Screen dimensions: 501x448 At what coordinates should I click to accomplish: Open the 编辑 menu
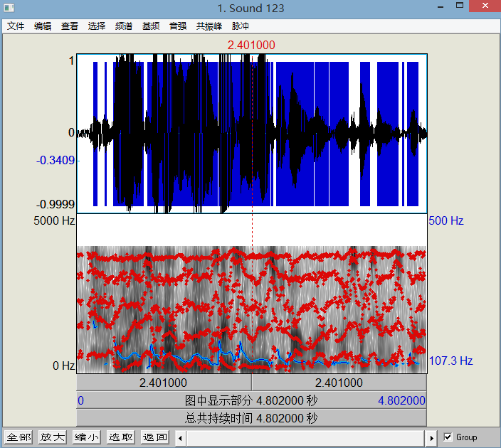pyautogui.click(x=43, y=26)
